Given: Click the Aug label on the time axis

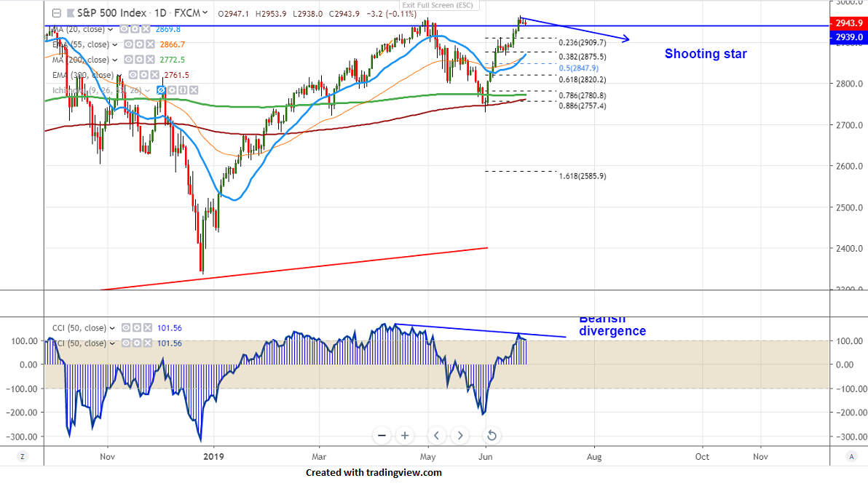Looking at the screenshot, I should pos(594,457).
